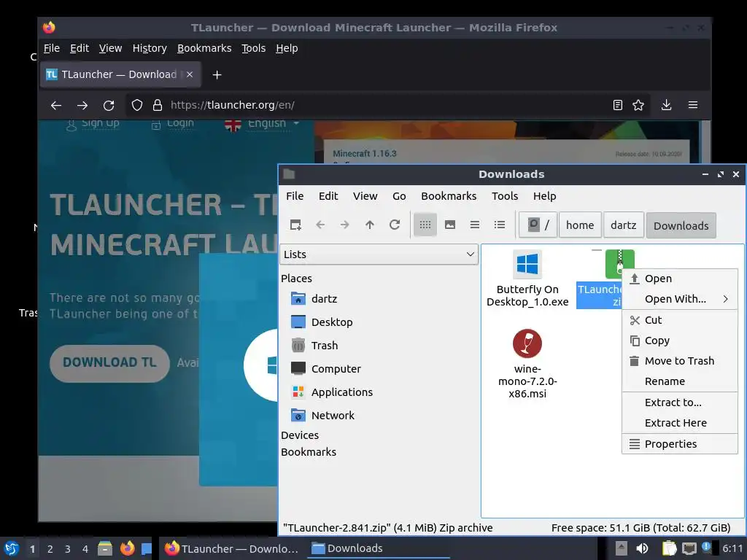Open Firefox History menu
The height and width of the screenshot is (560, 747).
coord(150,48)
